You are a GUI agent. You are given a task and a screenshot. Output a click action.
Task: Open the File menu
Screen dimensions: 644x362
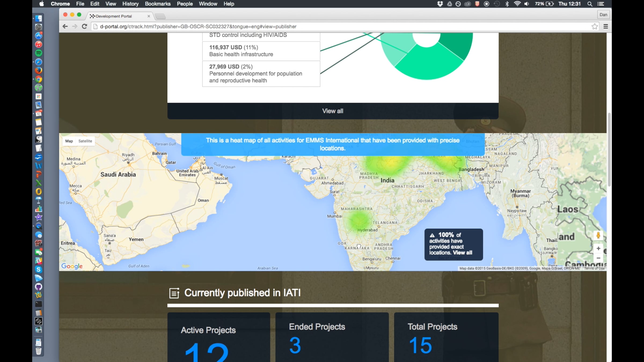(x=80, y=4)
